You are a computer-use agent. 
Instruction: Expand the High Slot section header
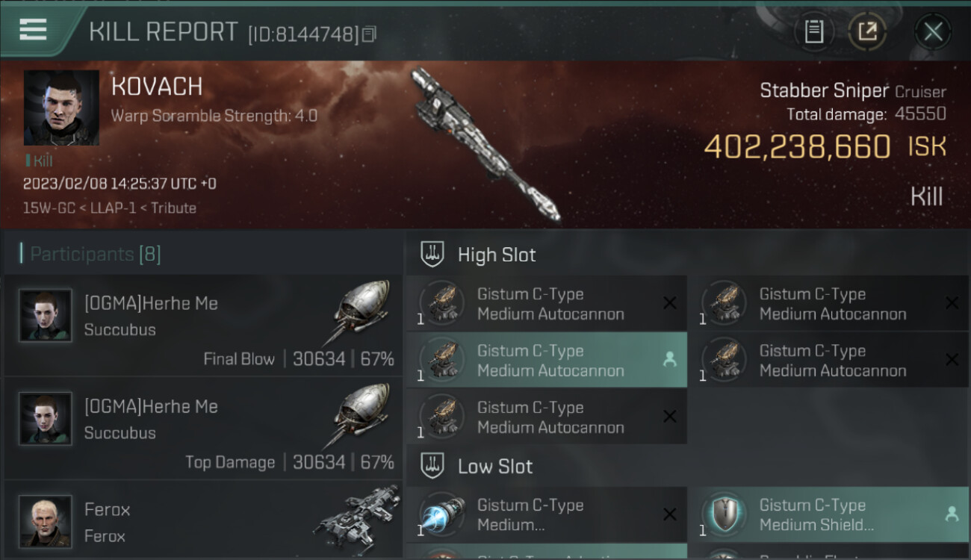pos(688,254)
